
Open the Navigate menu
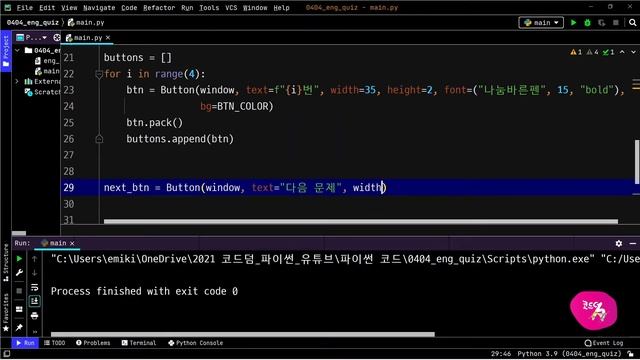point(99,8)
